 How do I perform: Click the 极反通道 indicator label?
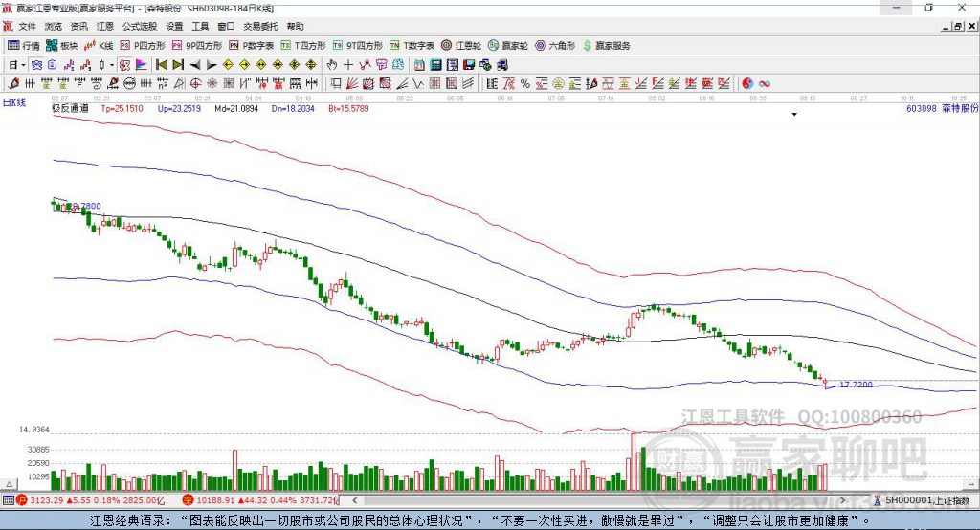(x=70, y=109)
